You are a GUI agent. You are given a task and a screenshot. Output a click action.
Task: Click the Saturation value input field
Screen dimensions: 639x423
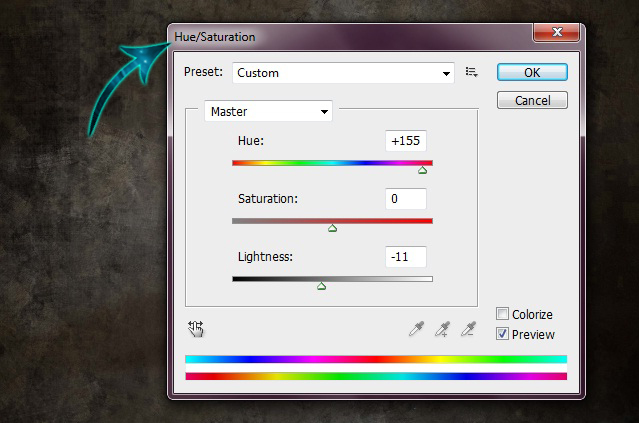406,199
